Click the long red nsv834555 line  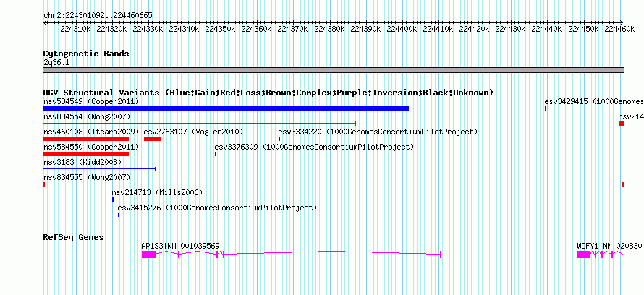coord(334,184)
